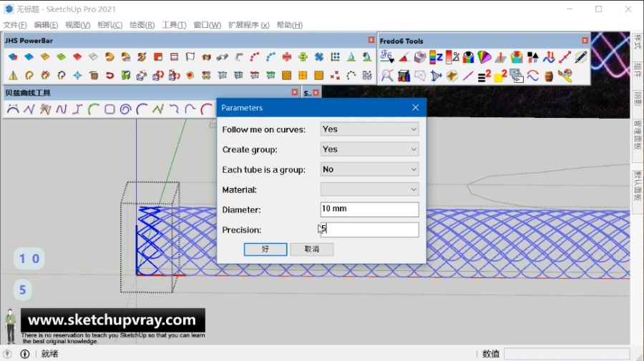The height and width of the screenshot is (361, 644).
Task: Open the Material dropdown
Action: click(369, 189)
